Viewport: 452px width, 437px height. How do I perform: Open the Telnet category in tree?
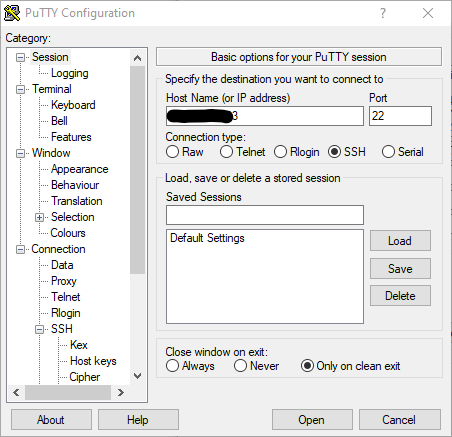pyautogui.click(x=65, y=297)
